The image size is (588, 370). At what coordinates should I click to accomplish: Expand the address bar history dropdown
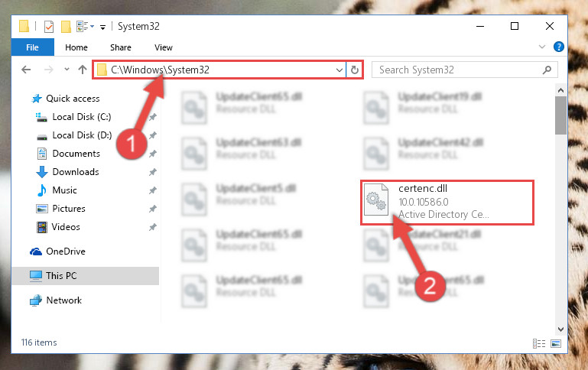[x=339, y=70]
